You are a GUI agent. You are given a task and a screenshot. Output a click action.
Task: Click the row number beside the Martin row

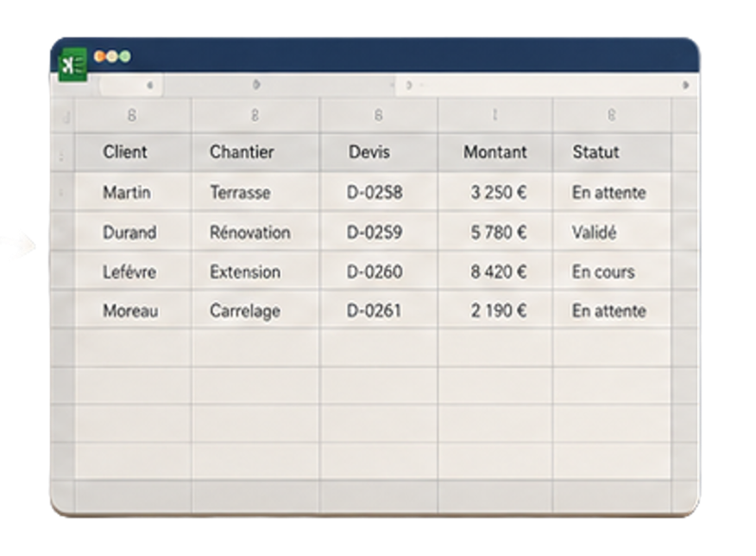[62, 193]
